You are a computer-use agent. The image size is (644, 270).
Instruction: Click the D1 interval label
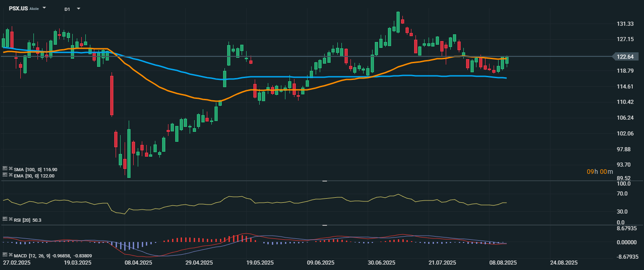point(67,9)
